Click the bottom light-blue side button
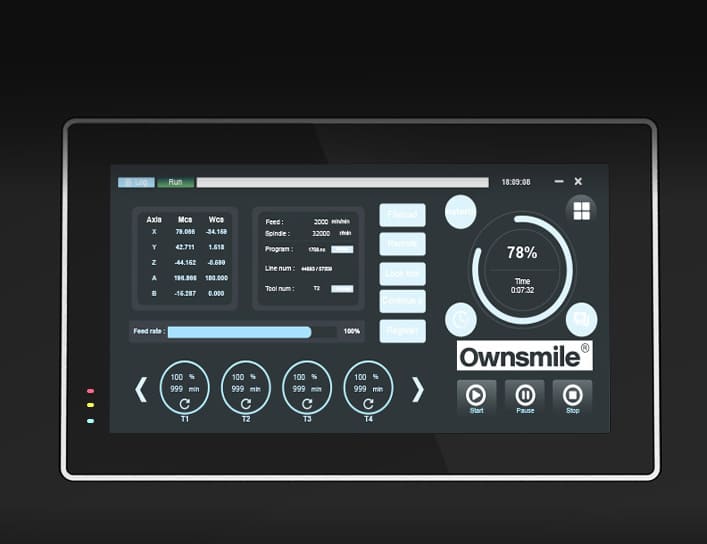This screenshot has height=544, width=707. pyautogui.click(x=402, y=331)
